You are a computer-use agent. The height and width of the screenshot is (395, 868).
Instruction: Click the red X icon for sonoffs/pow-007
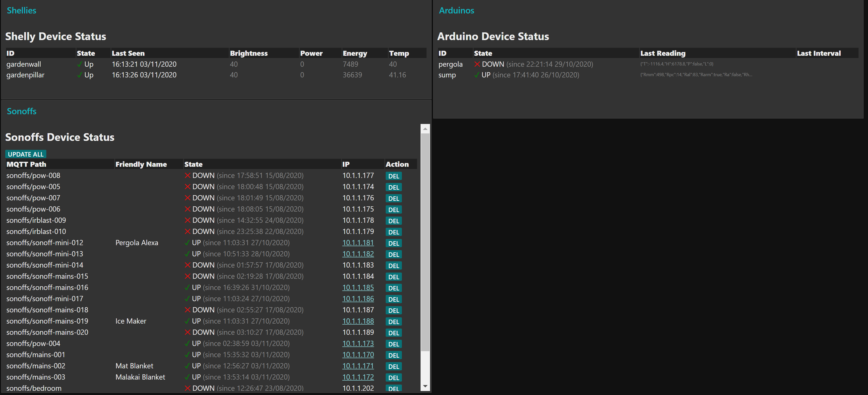[x=188, y=198]
